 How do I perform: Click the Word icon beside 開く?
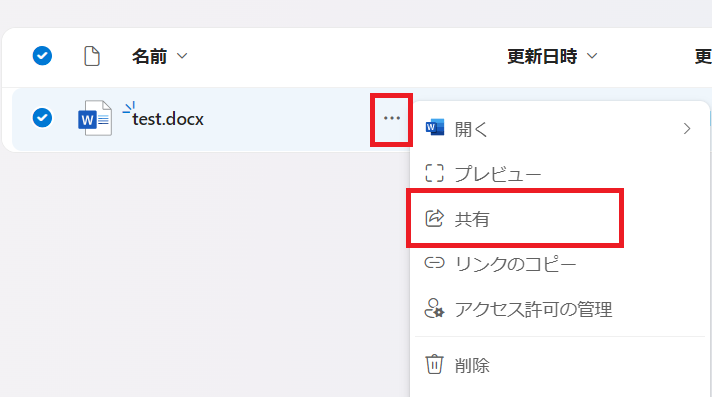(x=435, y=128)
